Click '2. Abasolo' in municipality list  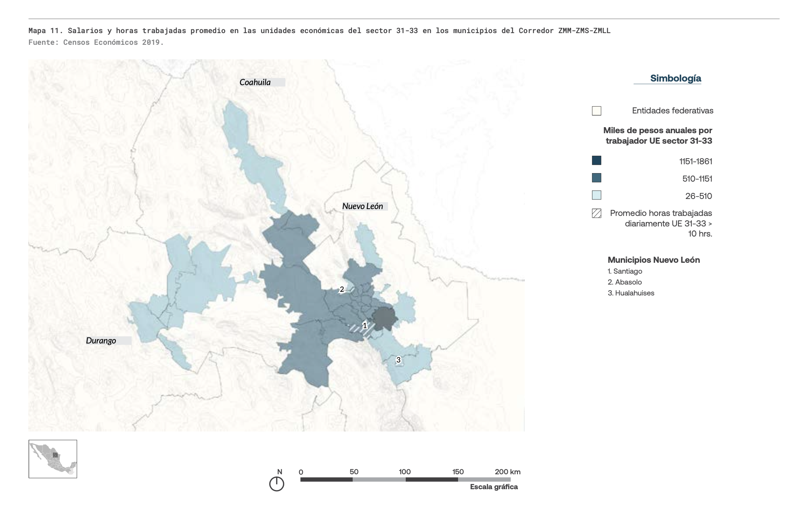(625, 282)
